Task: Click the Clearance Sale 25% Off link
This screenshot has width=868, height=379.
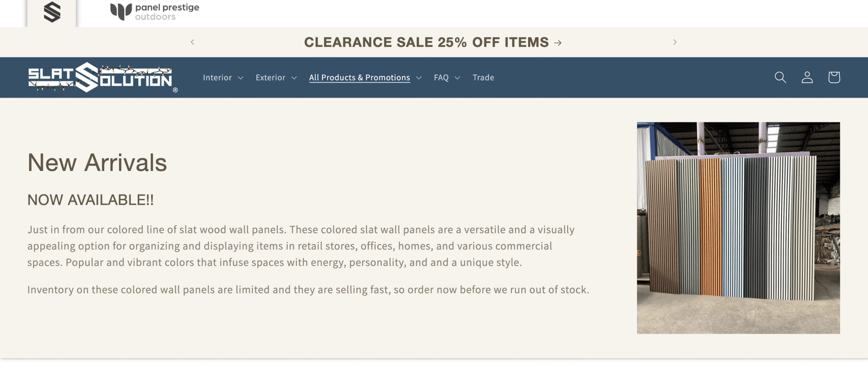Action: click(x=426, y=42)
